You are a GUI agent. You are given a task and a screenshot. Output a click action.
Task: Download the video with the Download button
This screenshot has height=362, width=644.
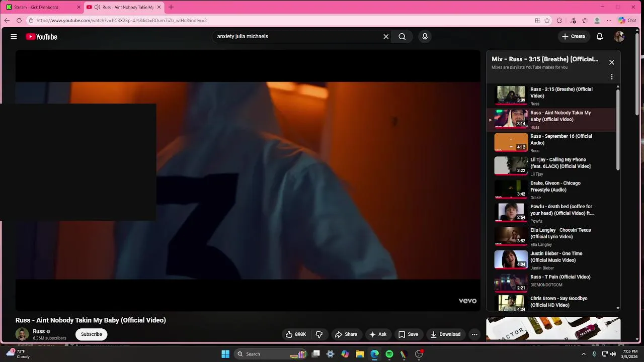click(446, 334)
